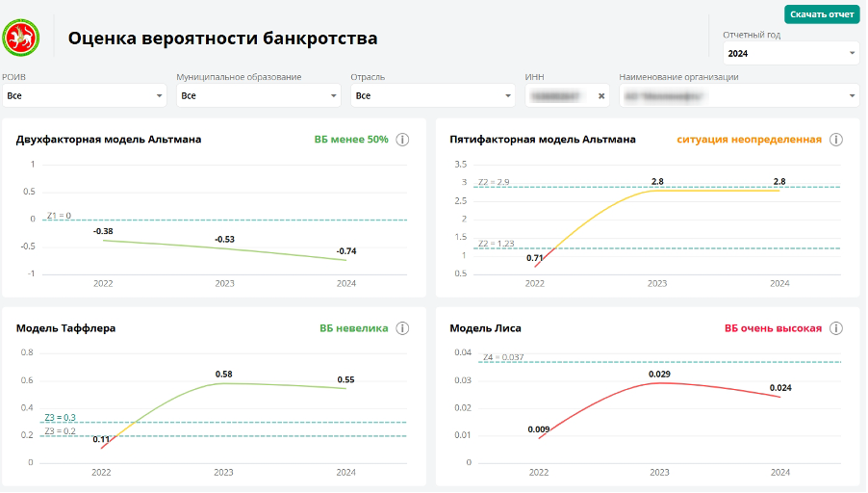Viewport: 868px width, 493px height.
Task: Expand the Отрасль dropdown
Action: pyautogui.click(x=433, y=96)
